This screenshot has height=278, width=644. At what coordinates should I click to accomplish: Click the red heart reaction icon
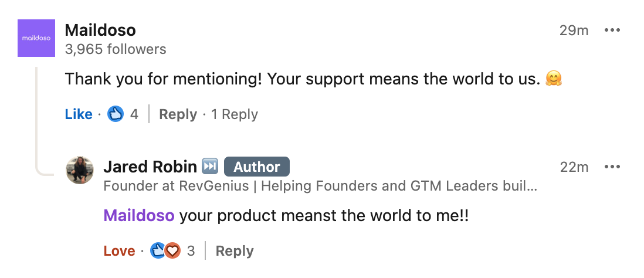coord(173,250)
